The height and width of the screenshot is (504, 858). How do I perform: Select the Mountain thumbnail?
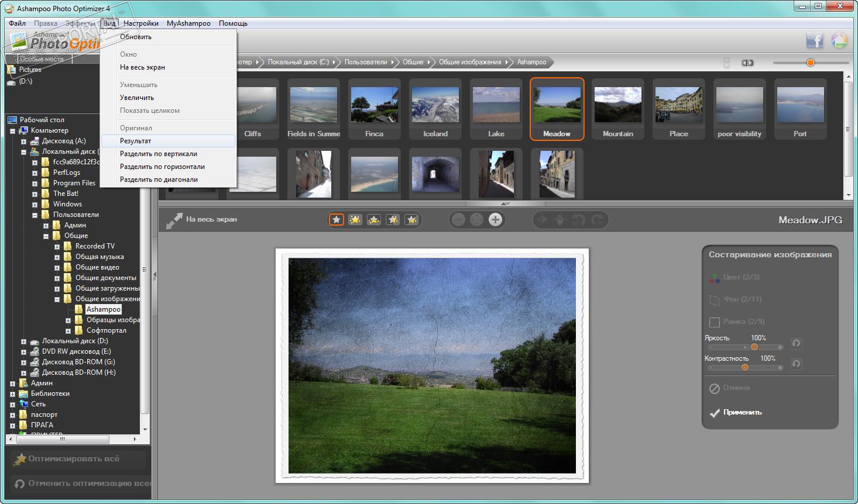point(618,109)
